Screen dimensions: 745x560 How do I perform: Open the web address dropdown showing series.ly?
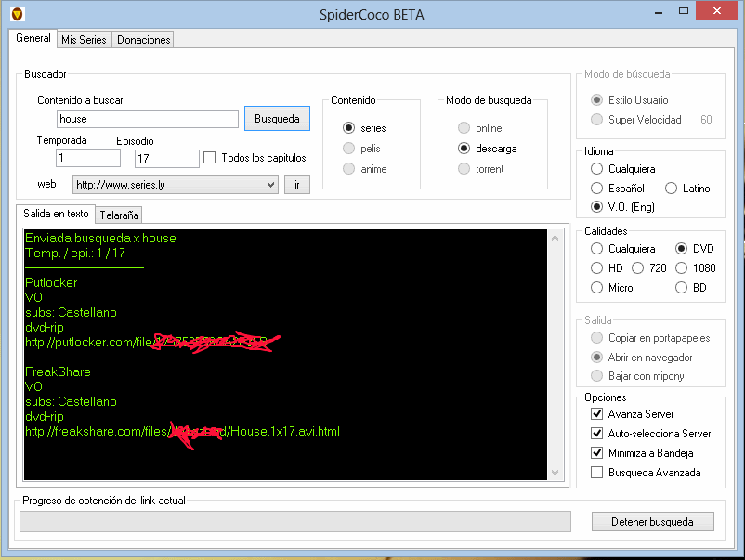click(270, 184)
